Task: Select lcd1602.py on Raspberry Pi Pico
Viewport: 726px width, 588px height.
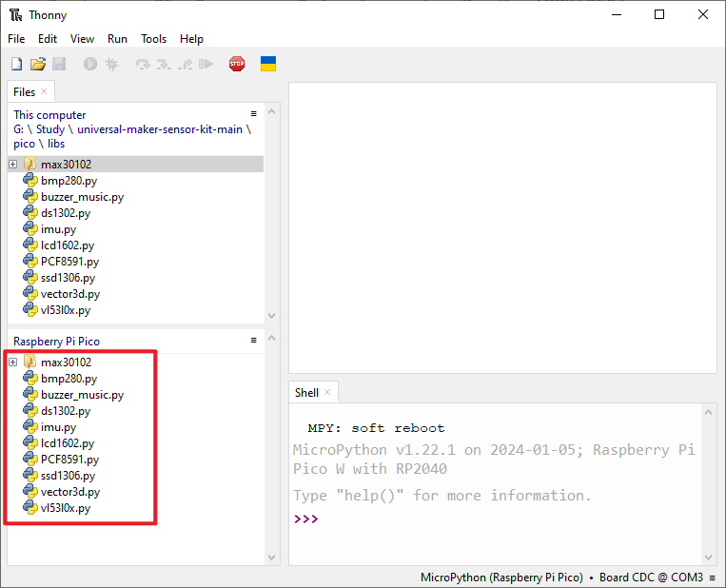Action: point(68,443)
